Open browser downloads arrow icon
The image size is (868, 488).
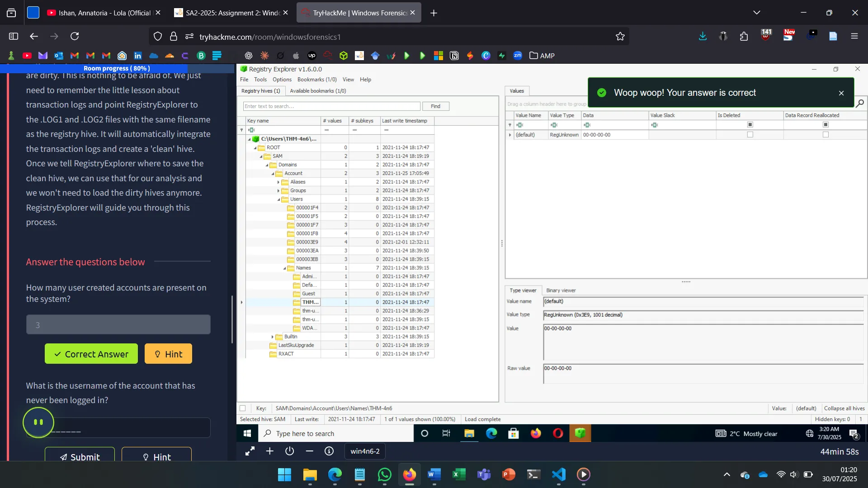703,37
